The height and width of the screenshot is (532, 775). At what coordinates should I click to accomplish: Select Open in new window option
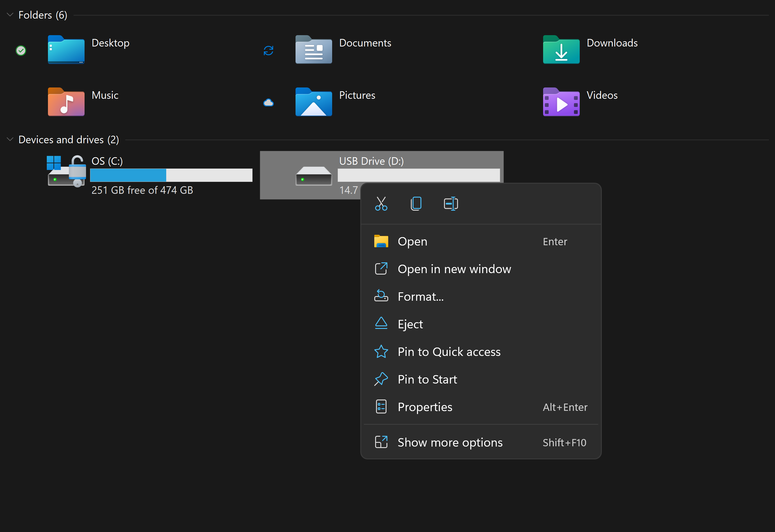[x=454, y=269]
